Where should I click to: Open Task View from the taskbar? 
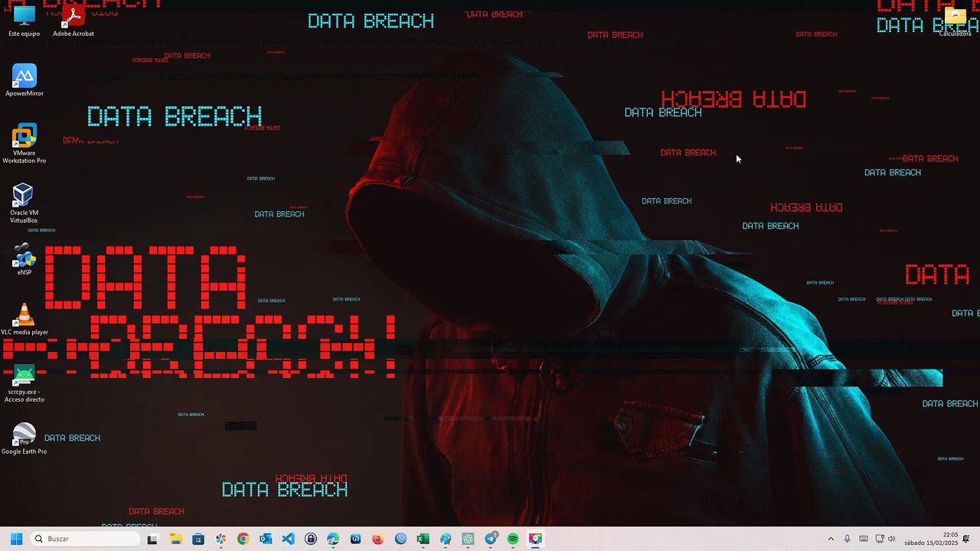pyautogui.click(x=152, y=539)
